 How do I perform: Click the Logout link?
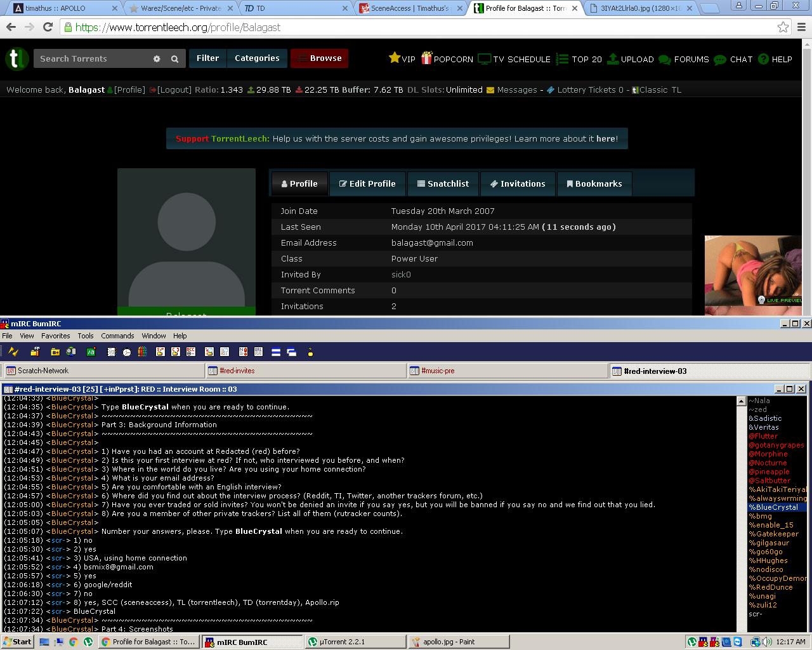[x=174, y=90]
